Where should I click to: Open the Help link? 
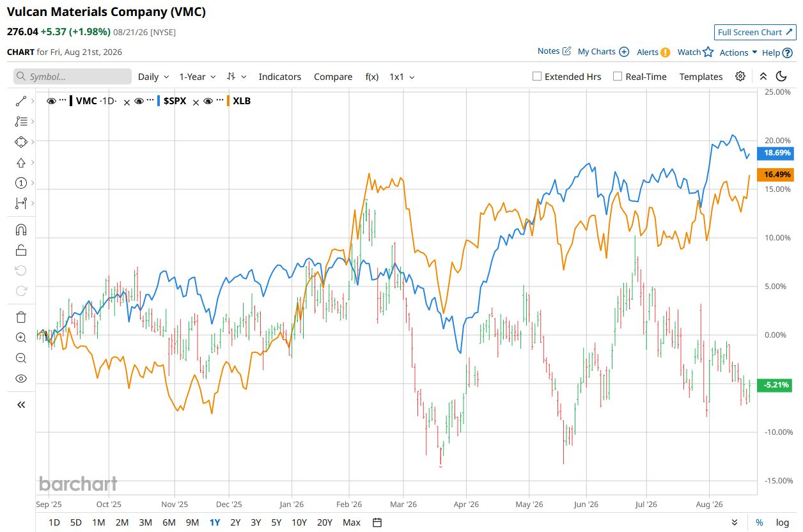tap(776, 52)
